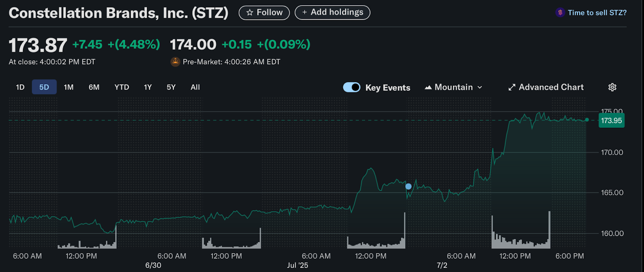Image resolution: width=644 pixels, height=272 pixels.
Task: Switch to the 1M range
Action: point(69,87)
